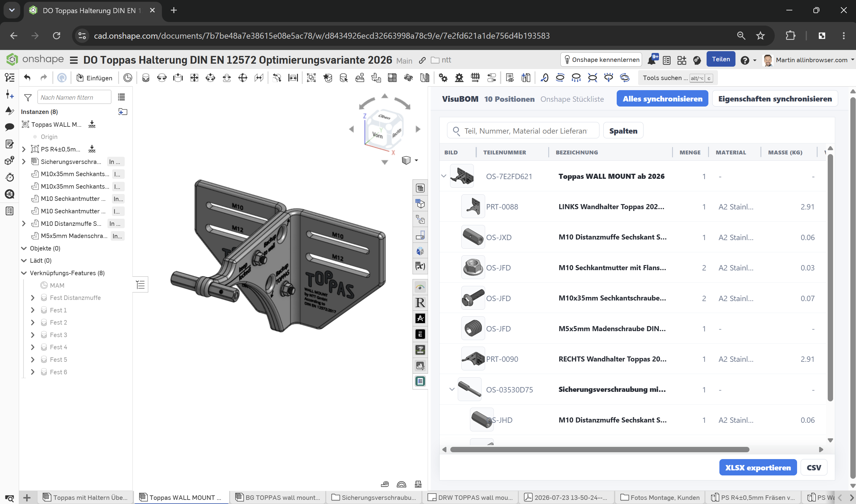Click the PRT-0090 part thumbnail
This screenshot has width=856, height=504.
click(473, 359)
